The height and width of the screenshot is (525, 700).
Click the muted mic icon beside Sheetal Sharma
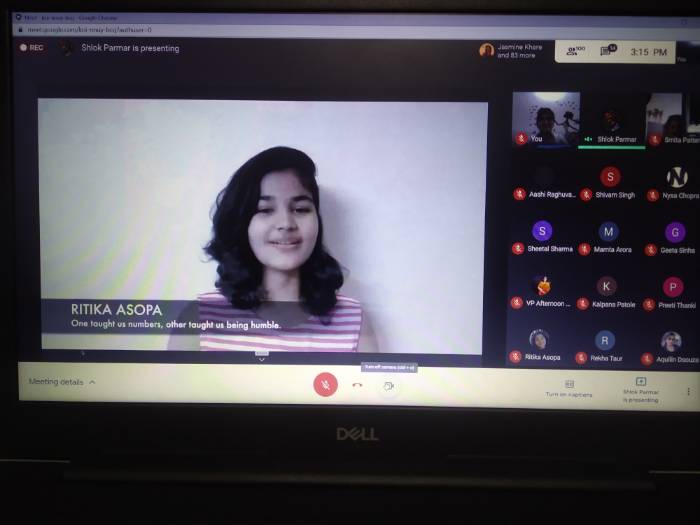tap(518, 249)
